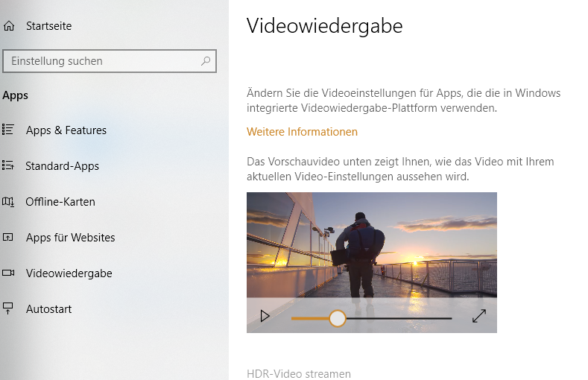Open Offline-Karten settings
The height and width of the screenshot is (380, 588).
click(60, 202)
